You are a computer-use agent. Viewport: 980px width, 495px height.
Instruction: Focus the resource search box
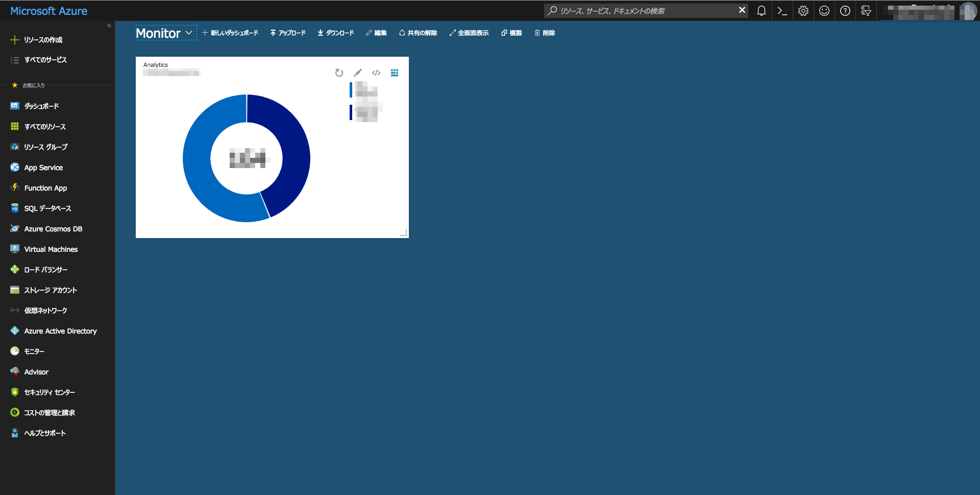click(x=641, y=11)
